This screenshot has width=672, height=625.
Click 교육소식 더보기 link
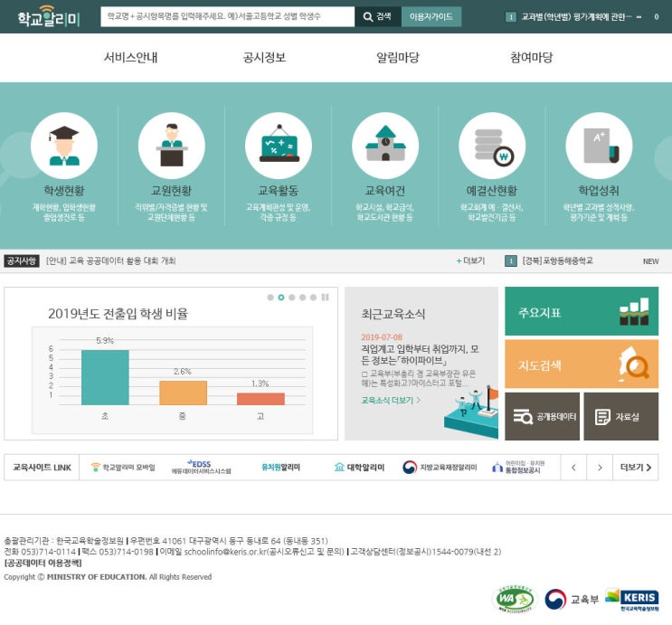(x=391, y=400)
